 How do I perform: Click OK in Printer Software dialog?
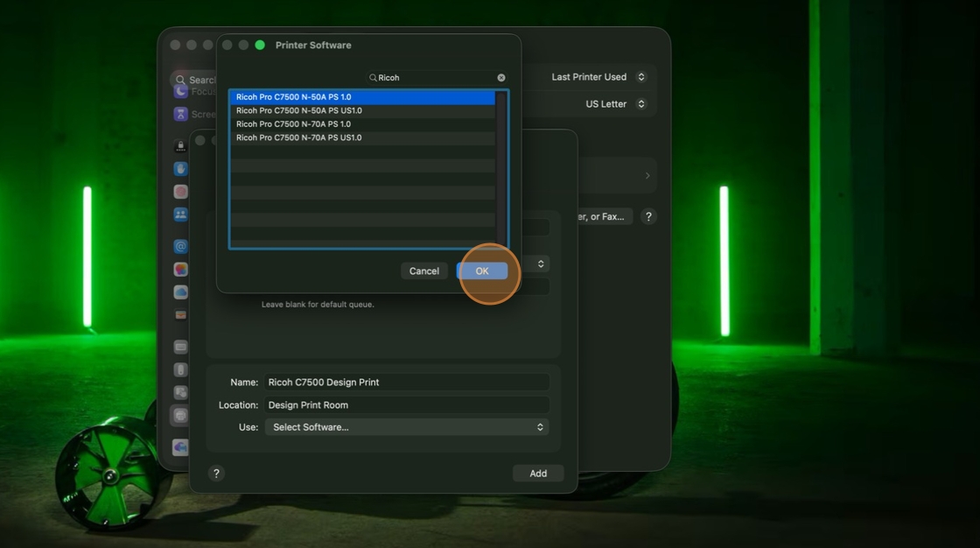pyautogui.click(x=482, y=270)
